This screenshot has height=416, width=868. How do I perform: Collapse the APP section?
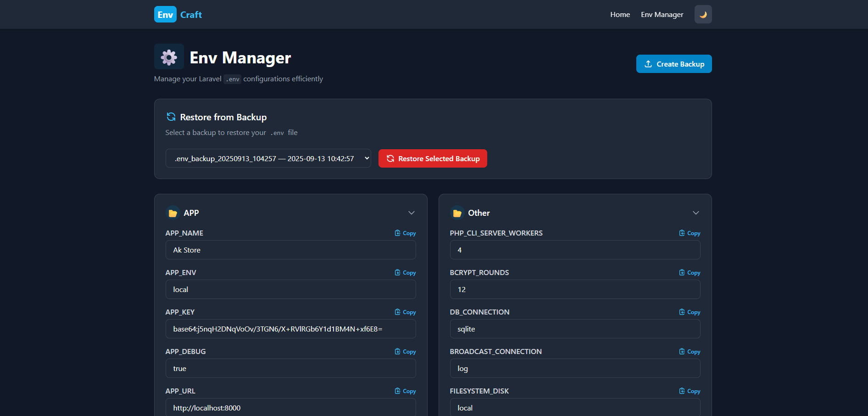click(411, 213)
